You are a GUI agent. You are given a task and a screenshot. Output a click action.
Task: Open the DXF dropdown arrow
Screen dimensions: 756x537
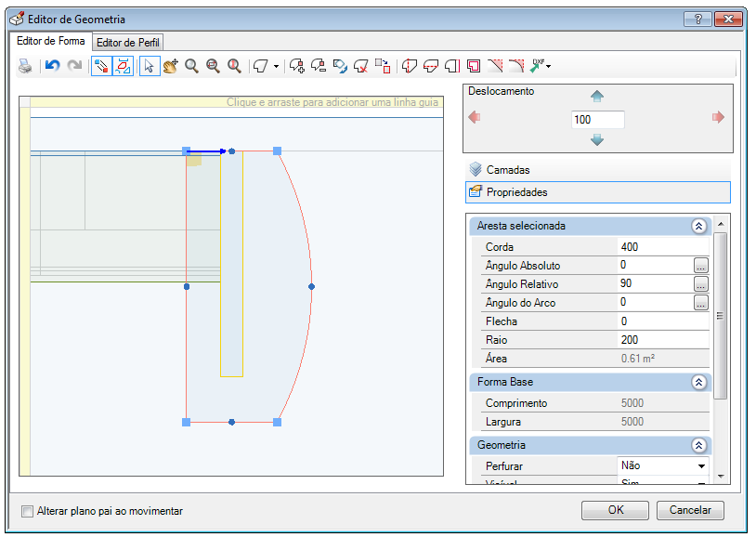pyautogui.click(x=549, y=67)
